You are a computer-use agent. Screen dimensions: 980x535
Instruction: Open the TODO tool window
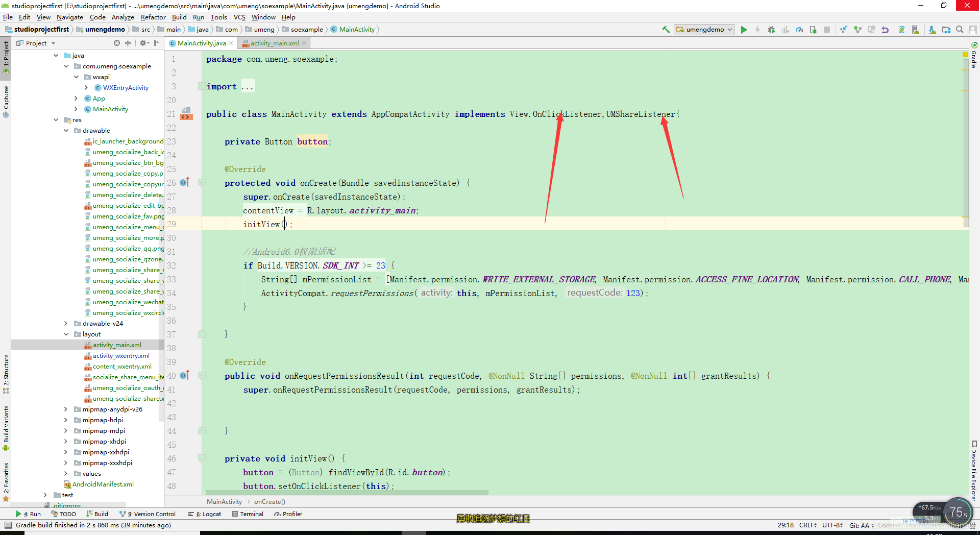tap(63, 514)
